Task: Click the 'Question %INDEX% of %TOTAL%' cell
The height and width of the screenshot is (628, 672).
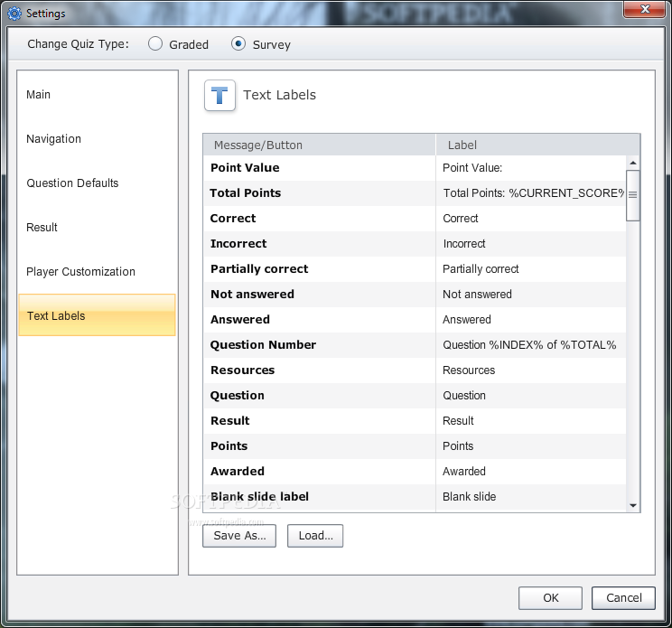Action: pos(530,344)
